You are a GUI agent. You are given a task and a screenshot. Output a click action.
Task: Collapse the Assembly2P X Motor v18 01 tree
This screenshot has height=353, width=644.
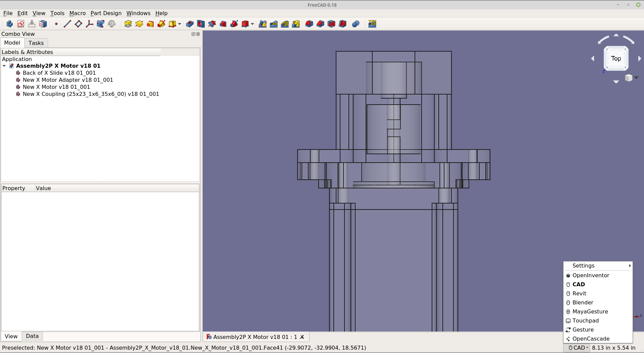click(x=4, y=66)
